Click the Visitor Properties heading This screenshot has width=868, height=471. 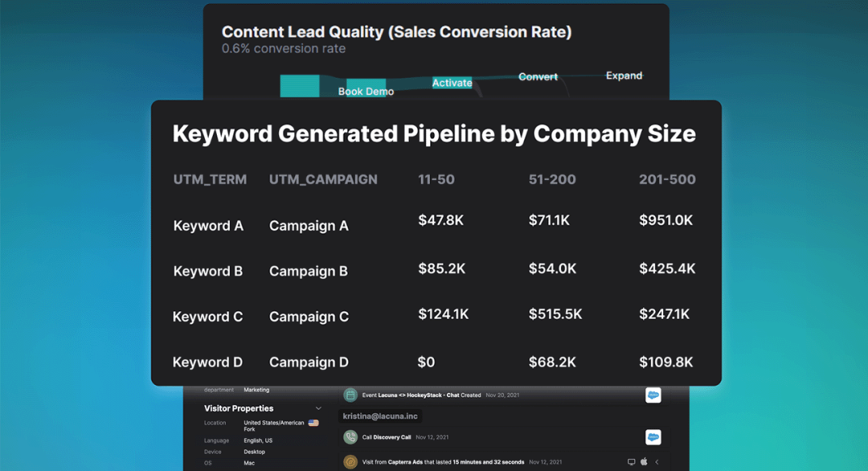239,408
